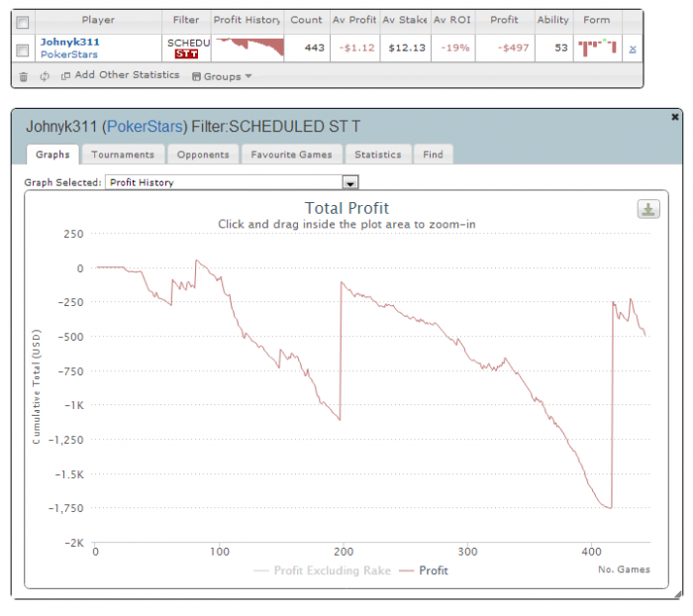Toggle the header select-all checkbox
The height and width of the screenshot is (616, 693).
pyautogui.click(x=23, y=22)
